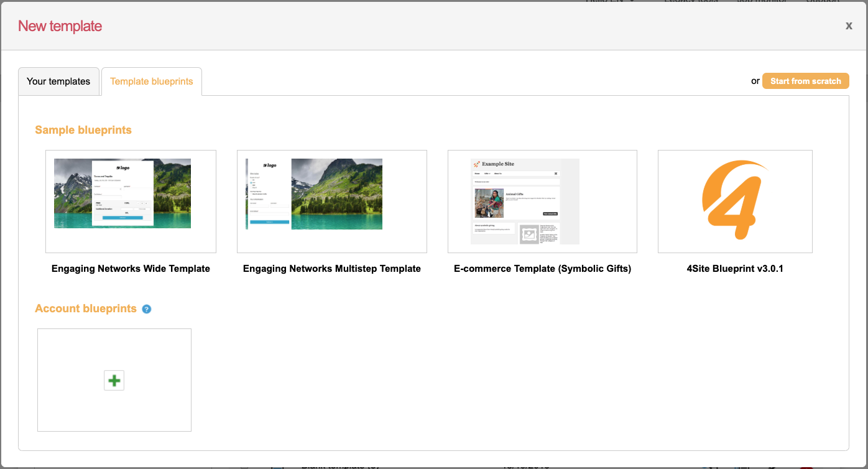This screenshot has width=868, height=469.
Task: Click the Example Site logo in e-commerce preview
Action: click(494, 164)
